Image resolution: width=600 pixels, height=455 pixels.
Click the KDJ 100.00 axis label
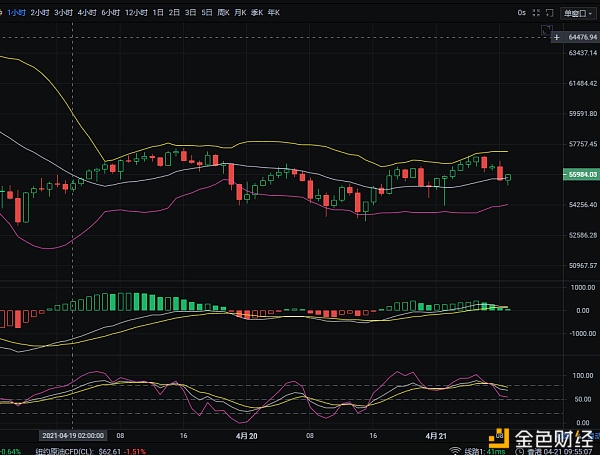click(x=584, y=375)
